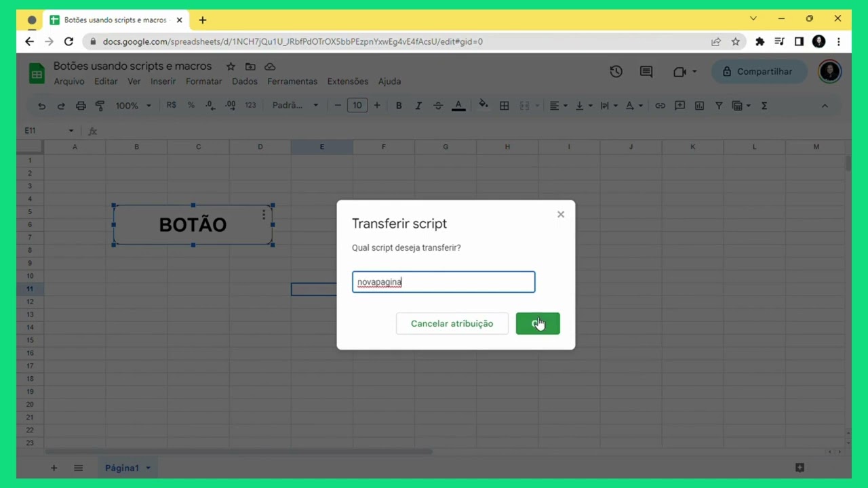The image size is (868, 488).
Task: Open the Ajuda menu
Action: click(389, 81)
